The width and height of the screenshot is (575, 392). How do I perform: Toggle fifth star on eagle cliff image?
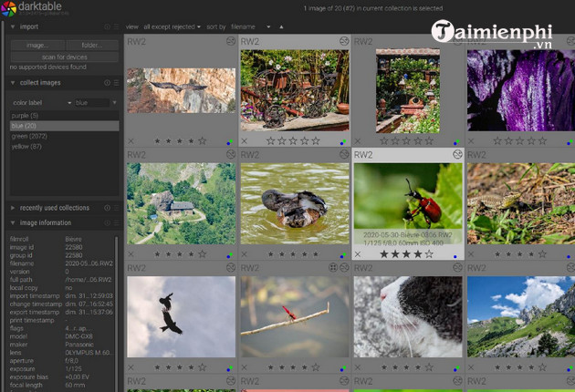(x=203, y=141)
